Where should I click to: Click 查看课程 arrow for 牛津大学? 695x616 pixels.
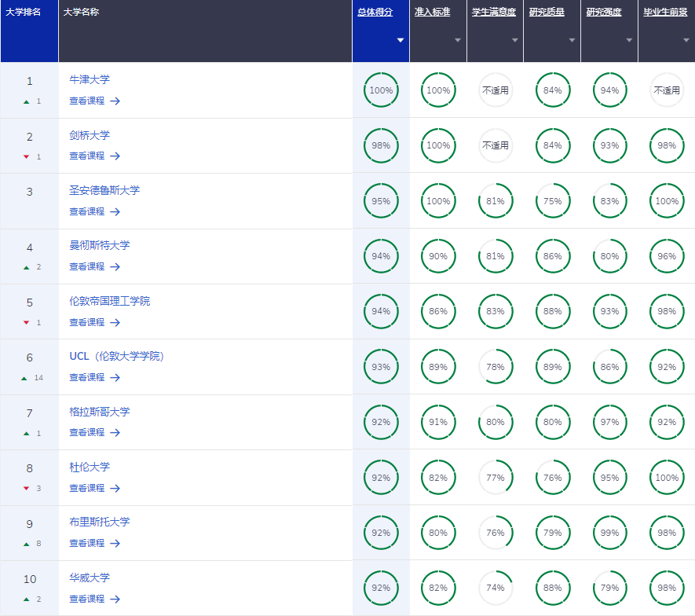click(115, 101)
